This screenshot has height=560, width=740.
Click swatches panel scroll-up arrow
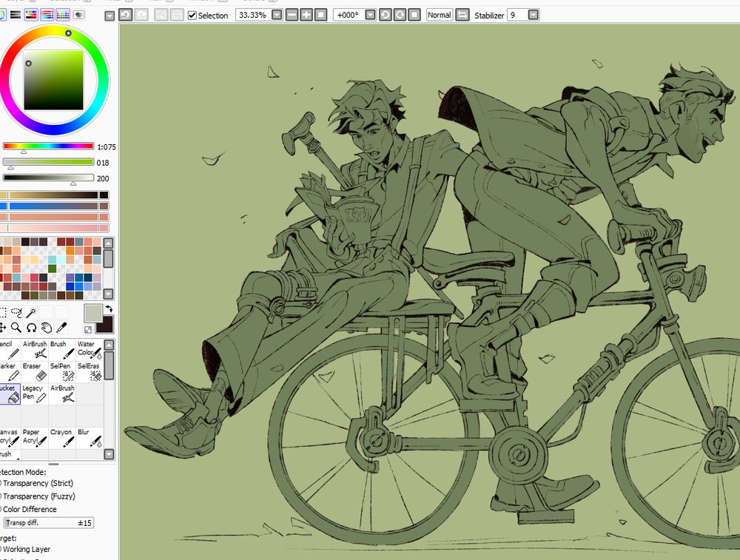click(108, 243)
